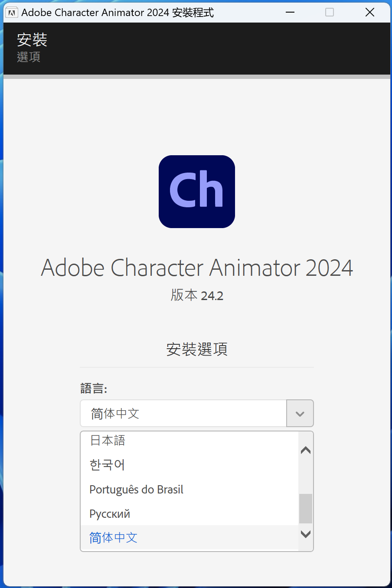Viewport: 392px width, 588px height.
Task: Minimize the installer window
Action: [x=290, y=13]
